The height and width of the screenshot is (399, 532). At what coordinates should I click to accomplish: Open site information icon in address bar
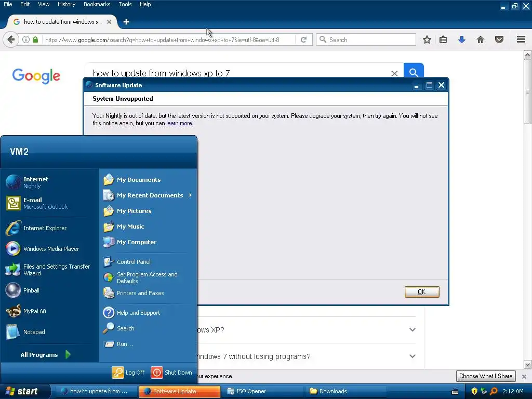[x=26, y=39]
